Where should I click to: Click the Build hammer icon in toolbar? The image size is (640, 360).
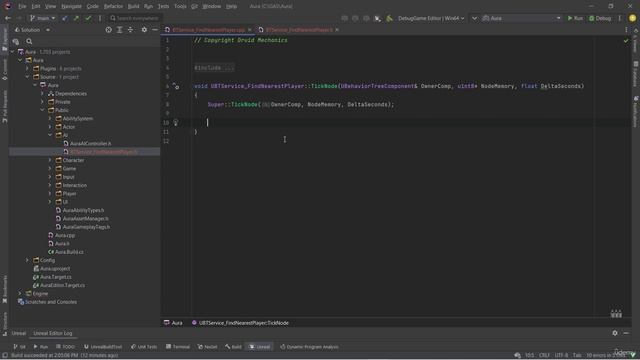tap(389, 18)
